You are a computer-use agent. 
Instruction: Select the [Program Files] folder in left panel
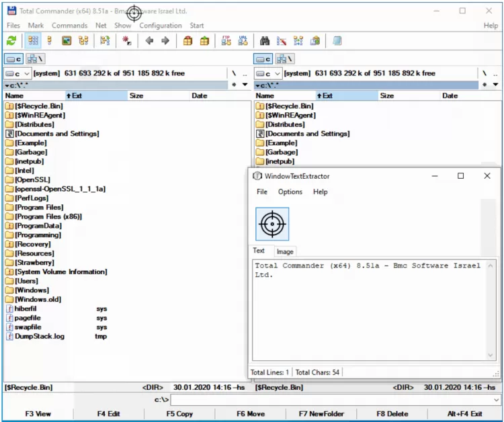[x=39, y=208]
